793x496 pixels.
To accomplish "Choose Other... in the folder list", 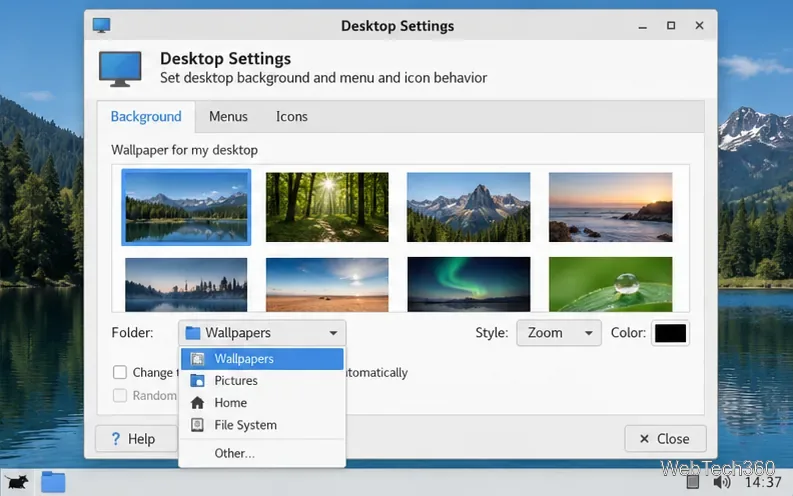I will pyautogui.click(x=262, y=453).
